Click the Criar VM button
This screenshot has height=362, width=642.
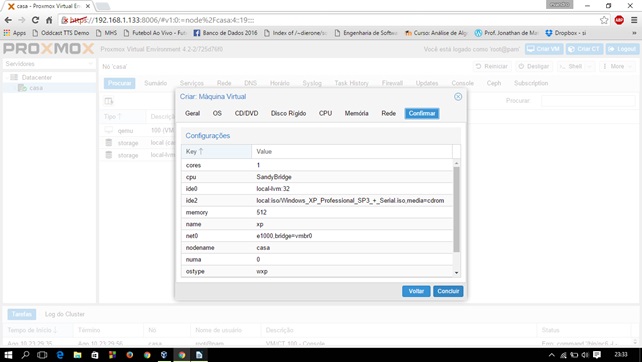[544, 49]
